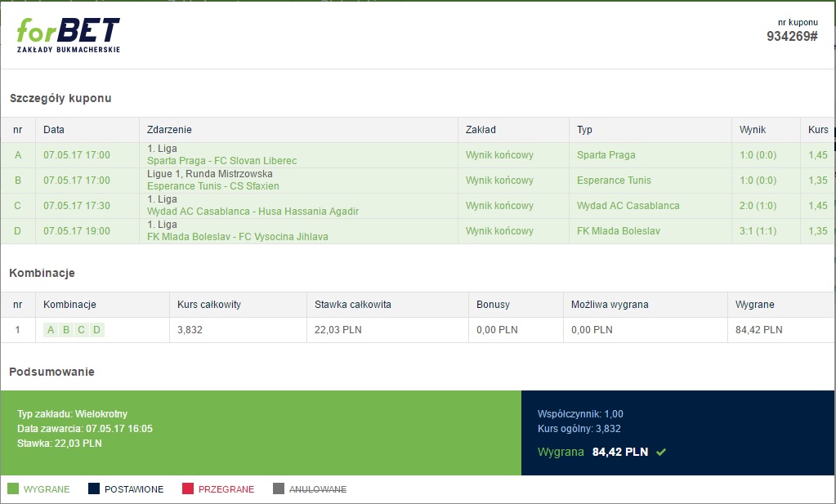Click the navy POSTAWIONE legend swatch
Screen dimensions: 836x504
point(94,488)
